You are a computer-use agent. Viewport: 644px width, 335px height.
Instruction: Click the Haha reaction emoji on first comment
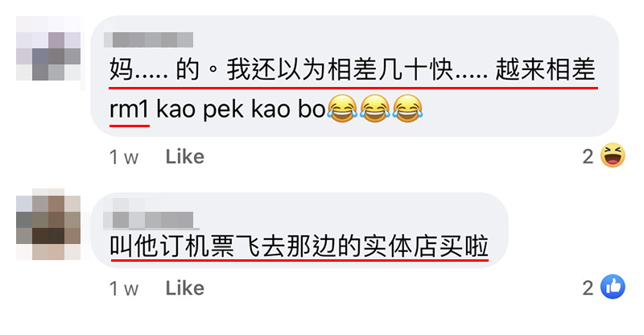[x=613, y=155]
